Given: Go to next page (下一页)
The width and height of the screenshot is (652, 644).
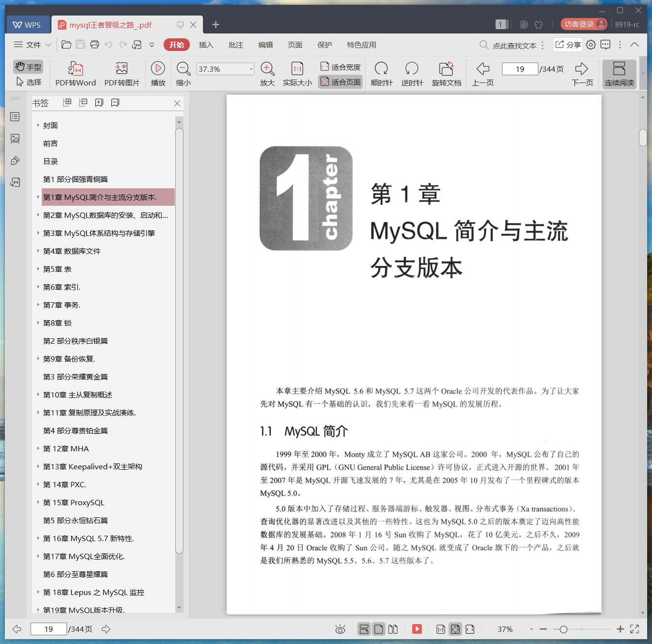Looking at the screenshot, I should [x=582, y=74].
